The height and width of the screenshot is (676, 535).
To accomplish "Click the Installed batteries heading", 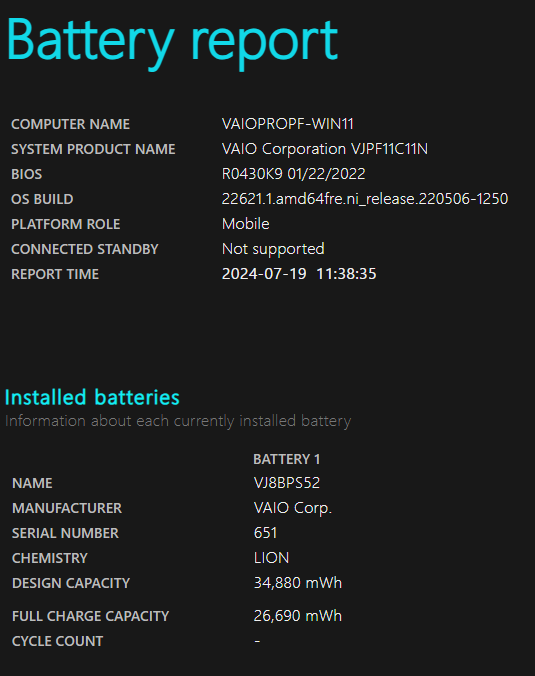I will pos(92,397).
